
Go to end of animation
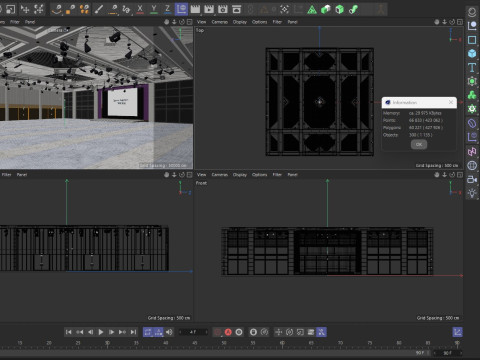tap(133, 332)
